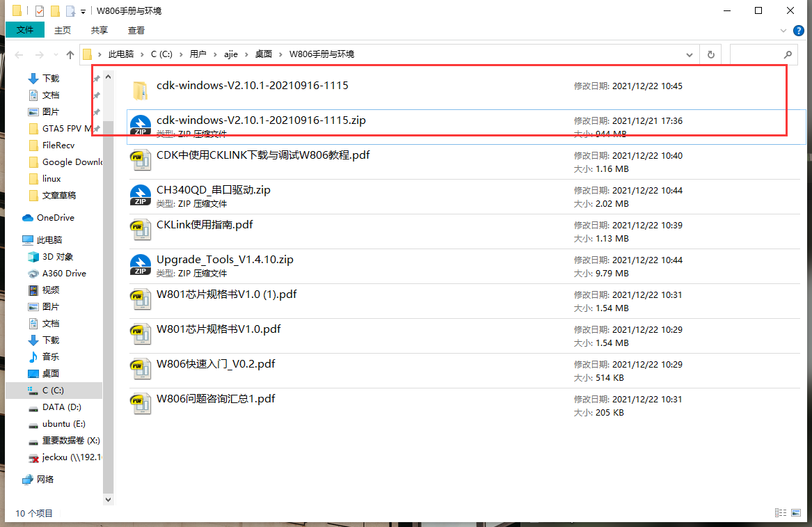Click the refresh icon in the address bar
The image size is (812, 527).
tap(711, 54)
